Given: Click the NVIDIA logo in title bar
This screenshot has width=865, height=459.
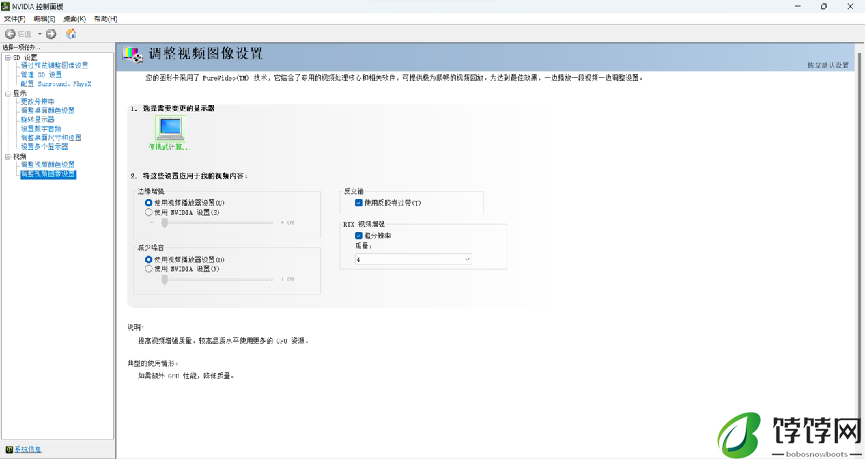Looking at the screenshot, I should pos(6,6).
